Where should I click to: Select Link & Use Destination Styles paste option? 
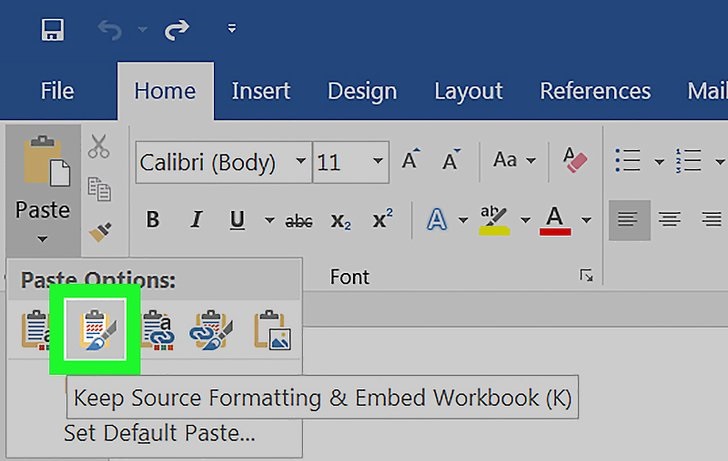(x=158, y=330)
